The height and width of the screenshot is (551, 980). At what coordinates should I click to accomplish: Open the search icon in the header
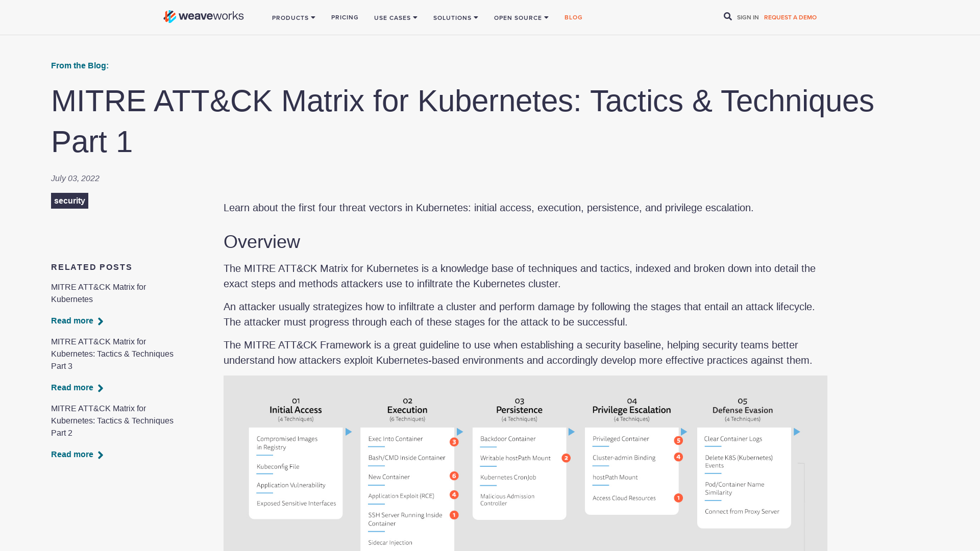point(728,16)
